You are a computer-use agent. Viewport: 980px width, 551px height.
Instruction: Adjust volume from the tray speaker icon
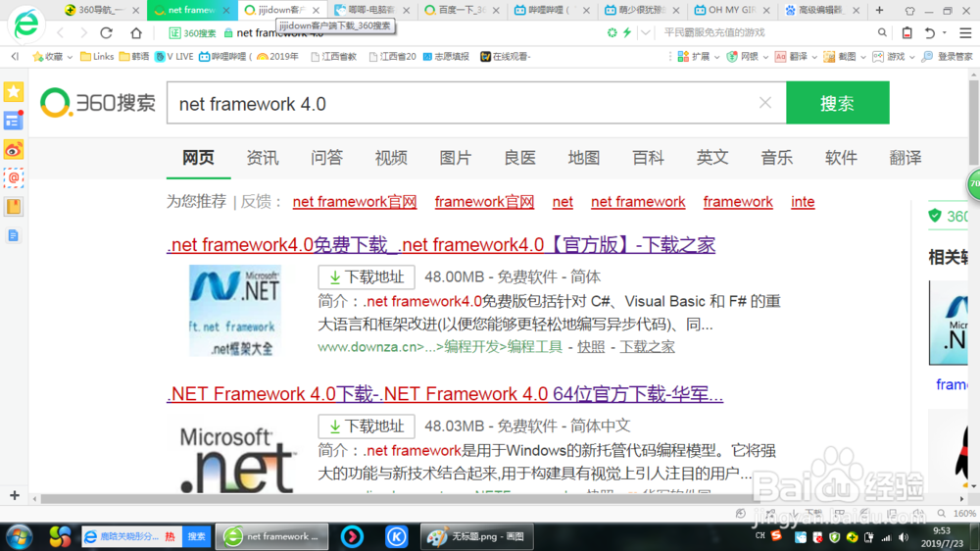pyautogui.click(x=904, y=537)
